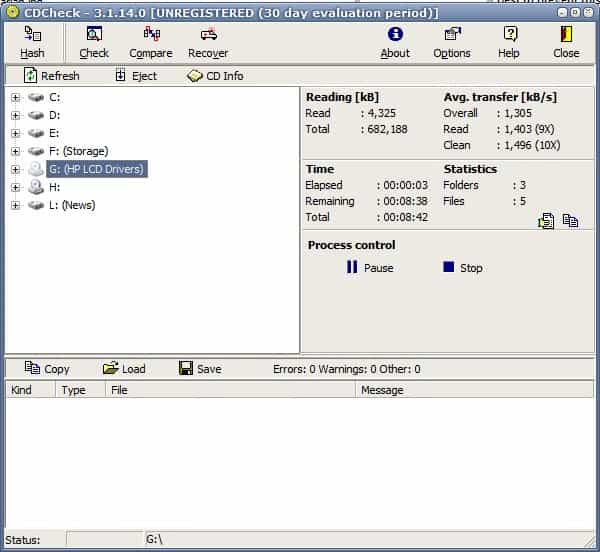Expand the C: drive node
The height and width of the screenshot is (552, 600).
pos(15,97)
